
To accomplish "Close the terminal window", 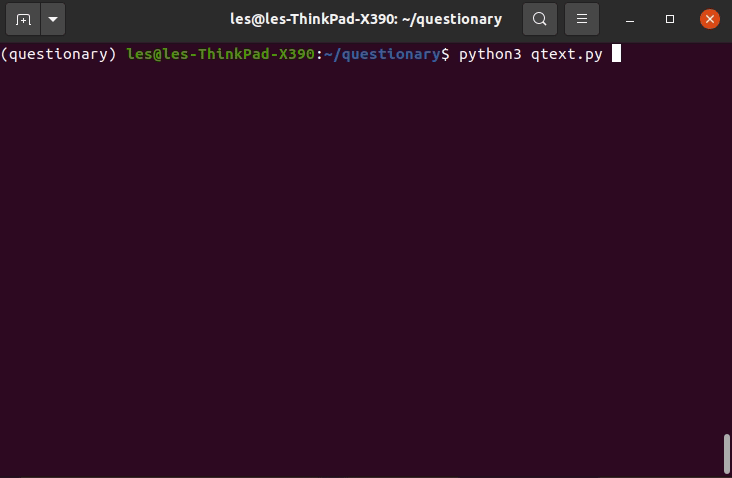I will [x=710, y=19].
